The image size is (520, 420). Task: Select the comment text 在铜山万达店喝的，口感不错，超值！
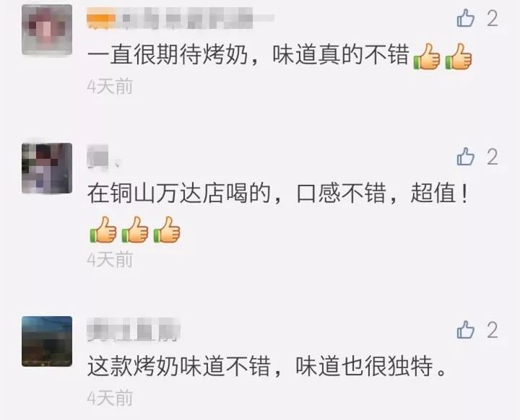point(278,193)
